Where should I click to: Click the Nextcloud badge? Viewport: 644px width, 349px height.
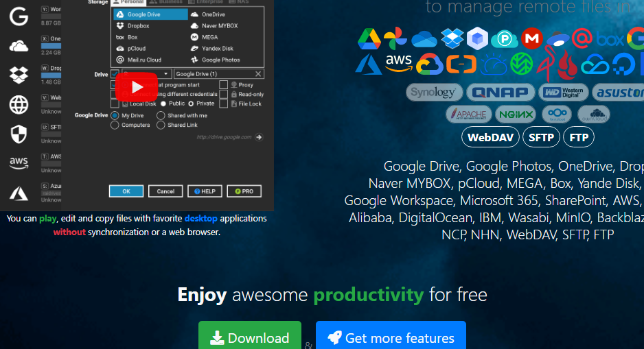[x=557, y=115]
